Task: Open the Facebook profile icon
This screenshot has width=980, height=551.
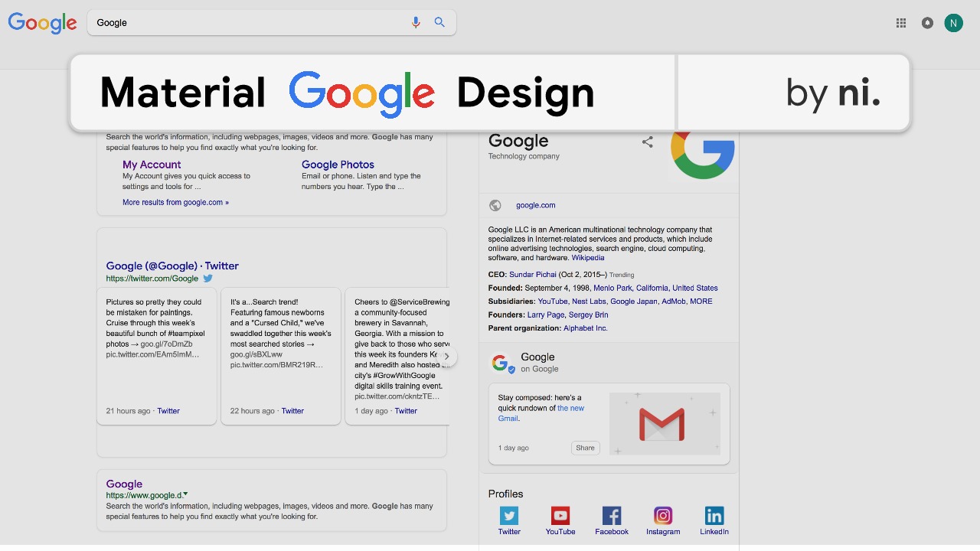Action: point(612,515)
